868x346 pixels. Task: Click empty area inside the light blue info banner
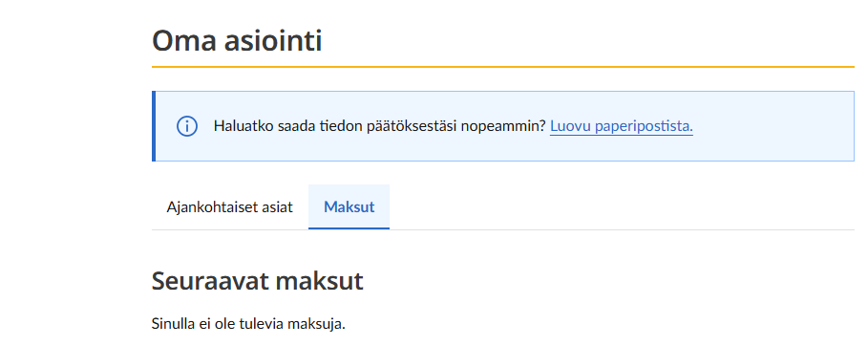pos(775,126)
